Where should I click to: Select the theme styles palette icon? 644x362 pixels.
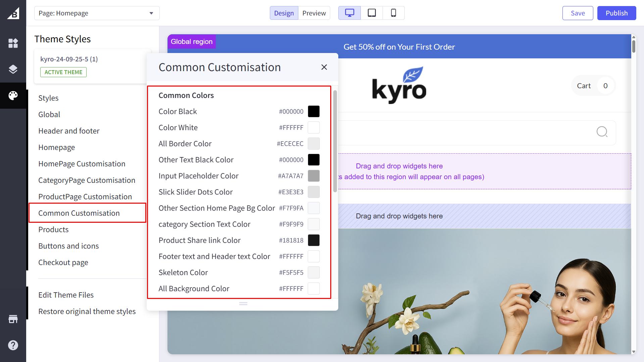pyautogui.click(x=13, y=96)
